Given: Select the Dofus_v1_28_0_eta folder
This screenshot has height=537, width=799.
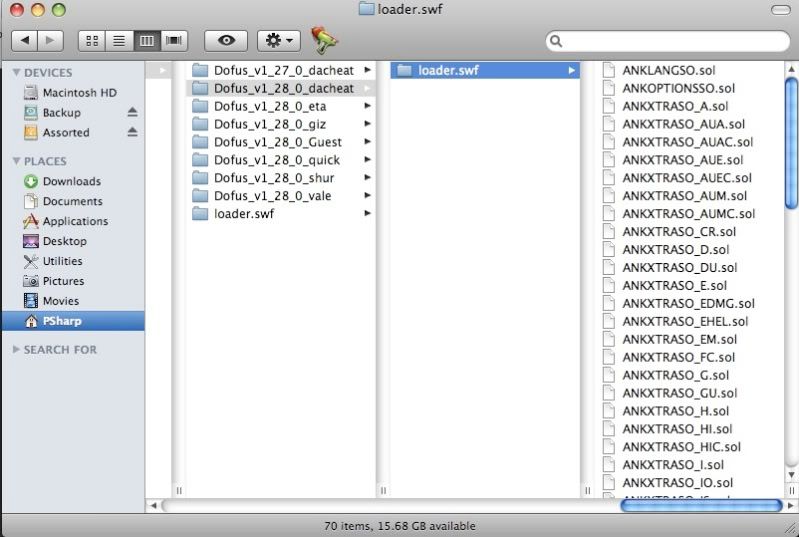Looking at the screenshot, I should (281, 106).
